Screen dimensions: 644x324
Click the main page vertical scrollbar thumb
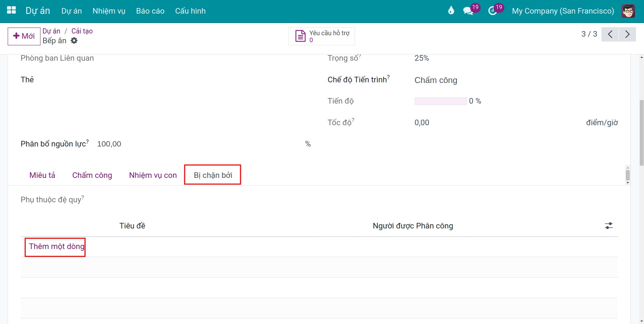pyautogui.click(x=642, y=133)
